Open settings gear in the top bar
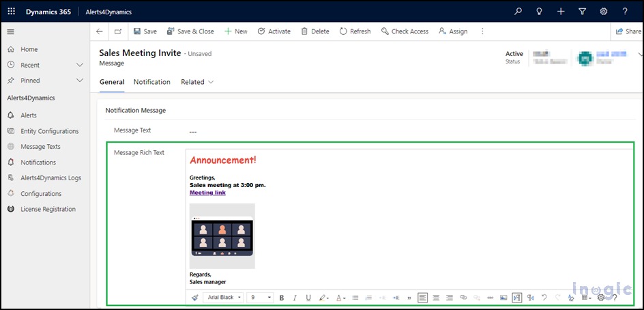This screenshot has height=310, width=644. coord(603,12)
